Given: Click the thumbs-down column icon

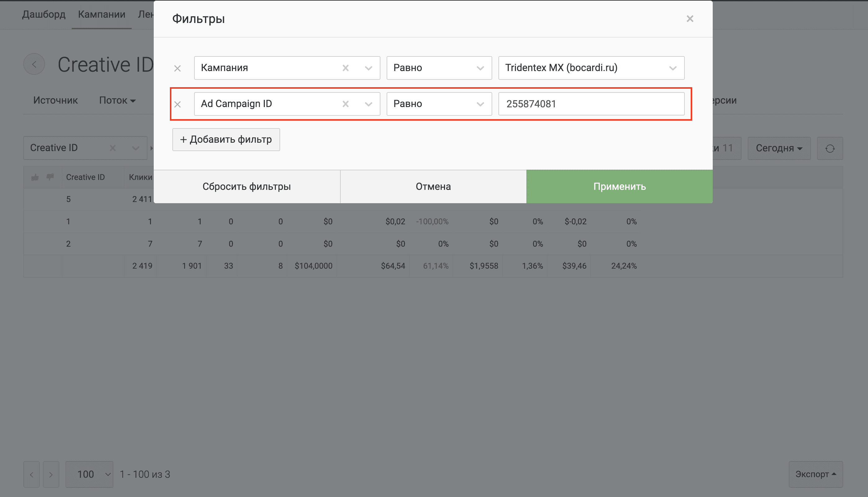Looking at the screenshot, I should (x=50, y=177).
